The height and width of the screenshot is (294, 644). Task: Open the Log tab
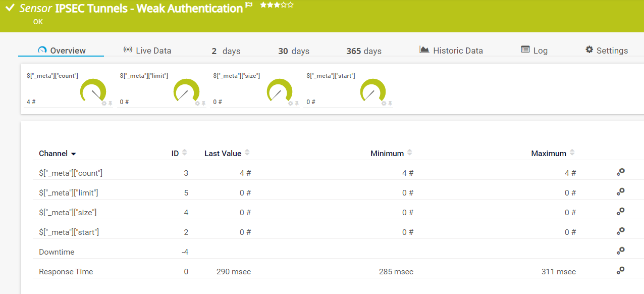tap(534, 51)
